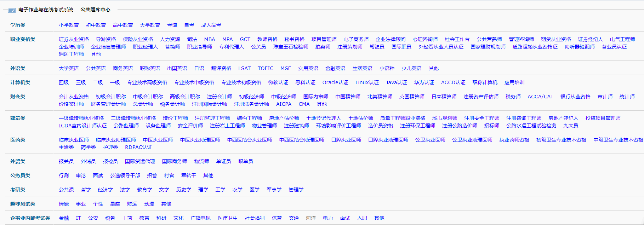
Task: Open 投资项目管理师 link
Action: [x=603, y=118]
